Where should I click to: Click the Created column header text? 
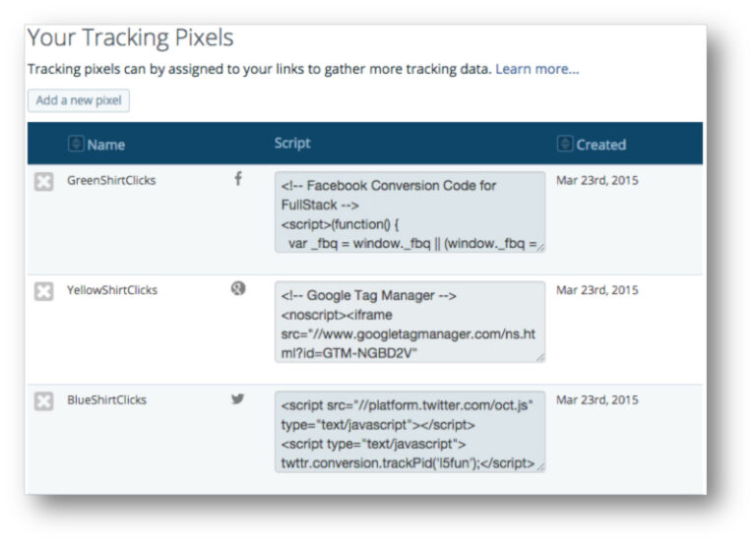(601, 145)
